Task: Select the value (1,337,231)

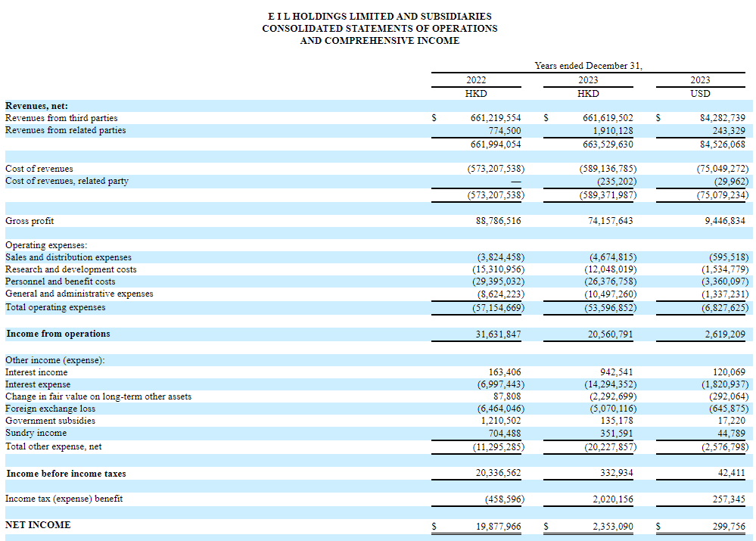Action: point(725,294)
